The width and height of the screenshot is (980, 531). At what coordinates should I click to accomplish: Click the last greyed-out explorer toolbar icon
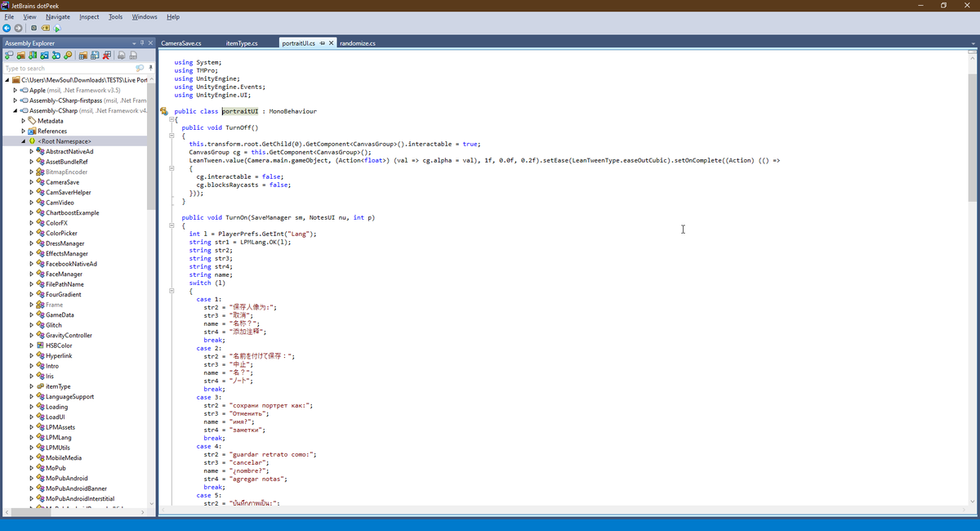click(134, 56)
